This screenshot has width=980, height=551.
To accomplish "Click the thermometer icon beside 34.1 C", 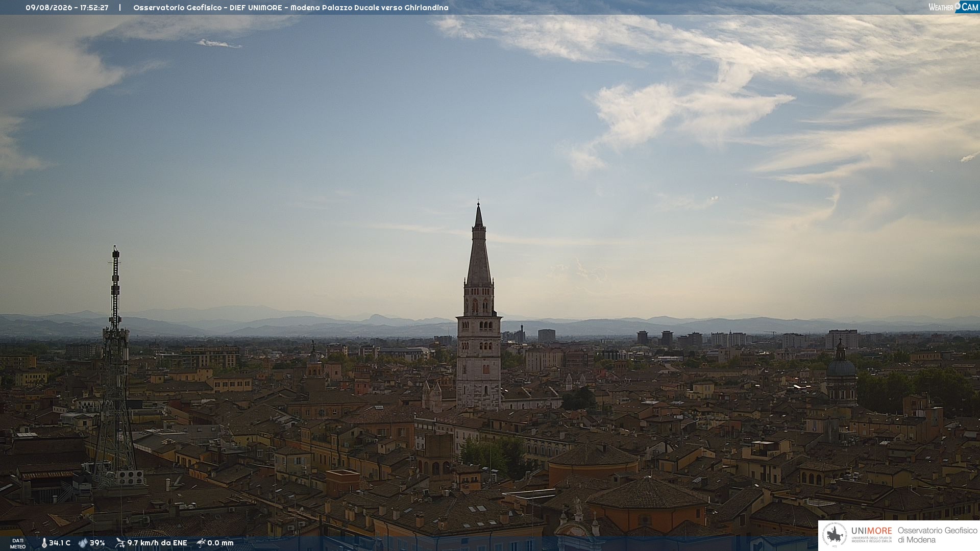I will click(x=44, y=543).
